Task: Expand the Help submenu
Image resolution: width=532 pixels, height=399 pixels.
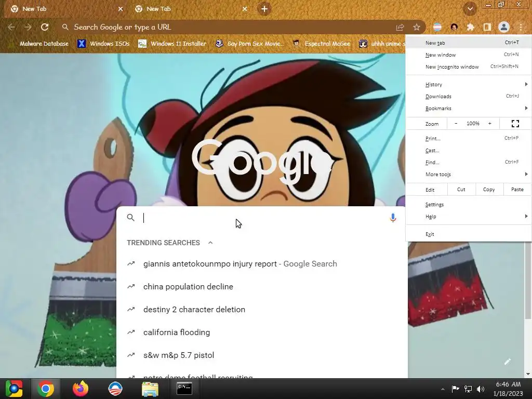Action: pyautogui.click(x=469, y=217)
